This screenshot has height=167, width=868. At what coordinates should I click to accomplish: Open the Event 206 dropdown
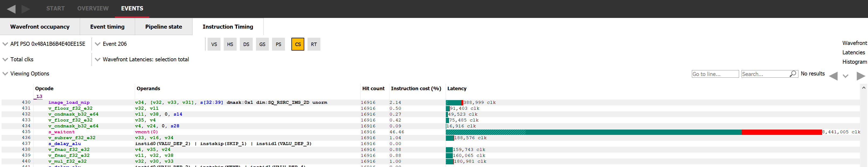(111, 44)
